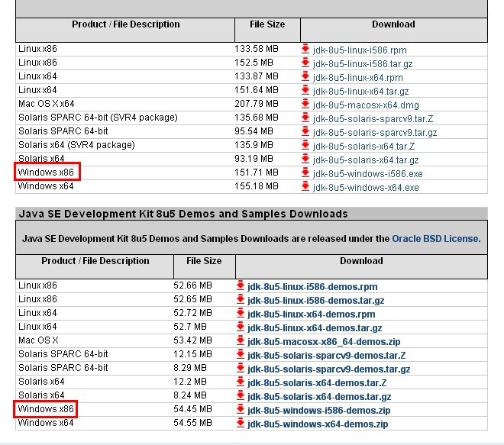Click download arrow icon beside jdk-8u5-windows-i586.exe
Viewport: 504px width, 445px height.
coord(305,173)
